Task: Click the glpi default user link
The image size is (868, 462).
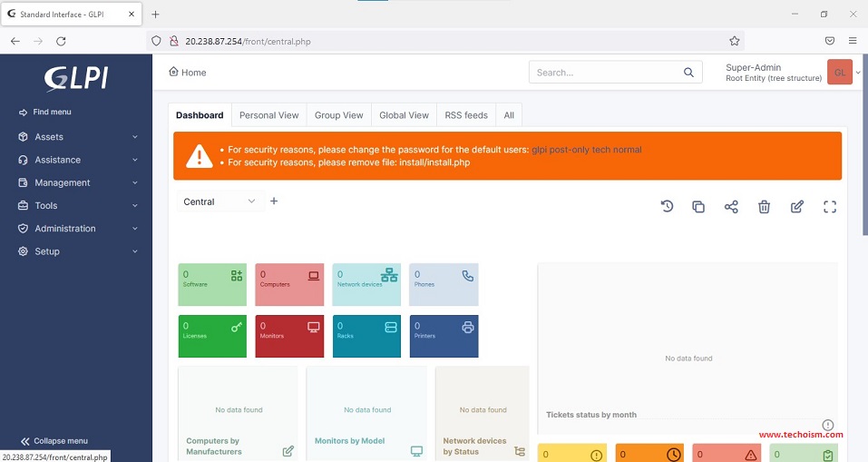Action: [539, 150]
